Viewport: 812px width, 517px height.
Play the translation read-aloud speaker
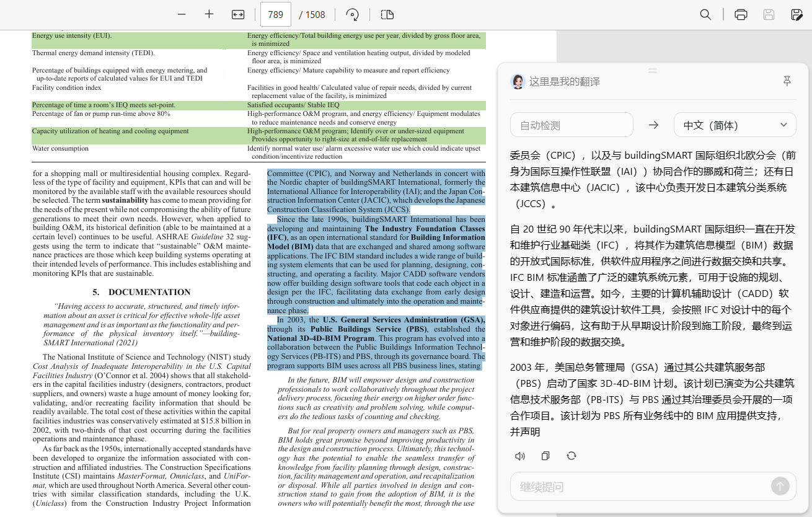coord(520,456)
